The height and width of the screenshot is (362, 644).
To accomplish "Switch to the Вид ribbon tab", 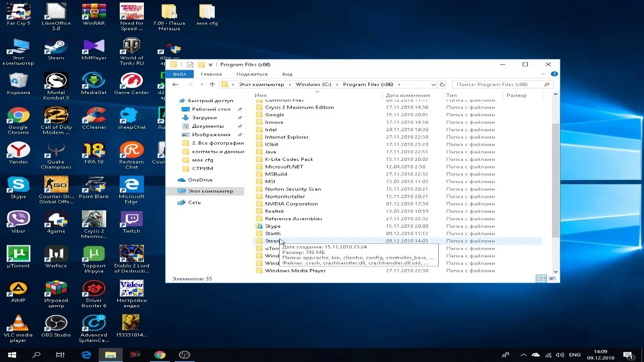I will pos(287,74).
